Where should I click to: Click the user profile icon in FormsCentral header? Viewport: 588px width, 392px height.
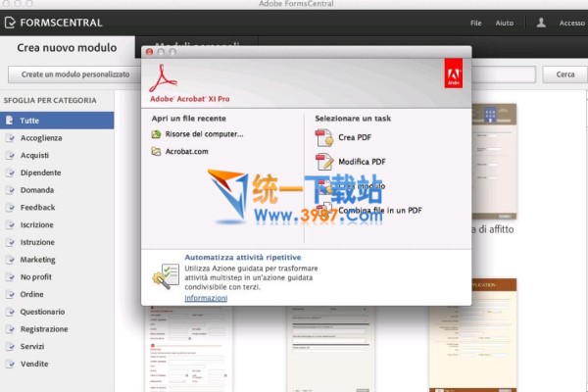(541, 23)
